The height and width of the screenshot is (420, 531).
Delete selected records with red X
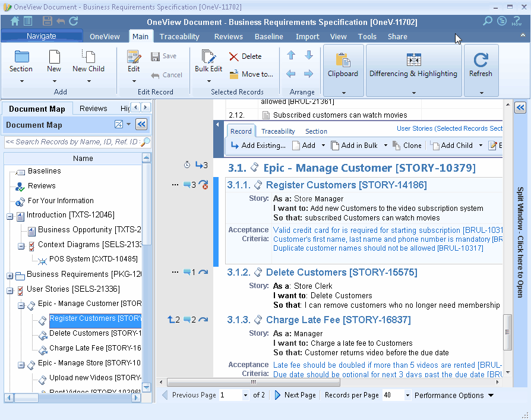(245, 56)
